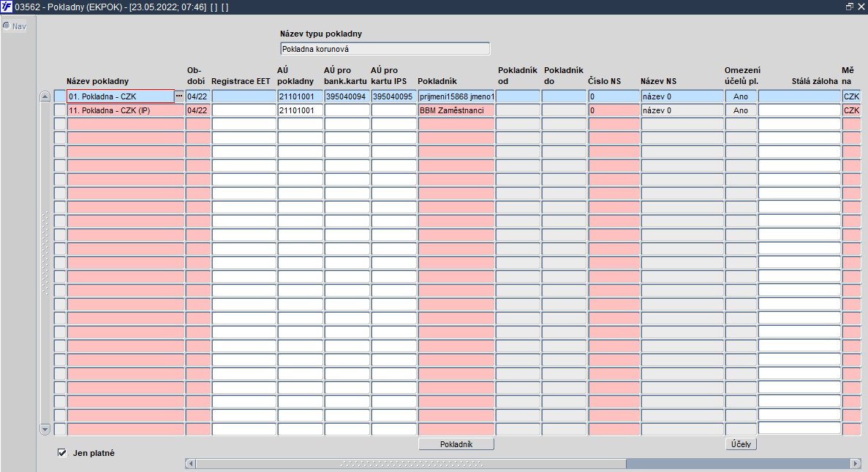
Task: Click the row selector for 11. Pokladna - CZK (IP)
Action: [60, 110]
